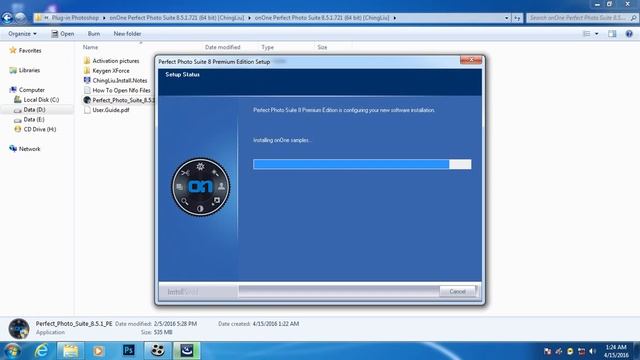
Task: Click the Action Center flag tray icon
Action: (548, 351)
